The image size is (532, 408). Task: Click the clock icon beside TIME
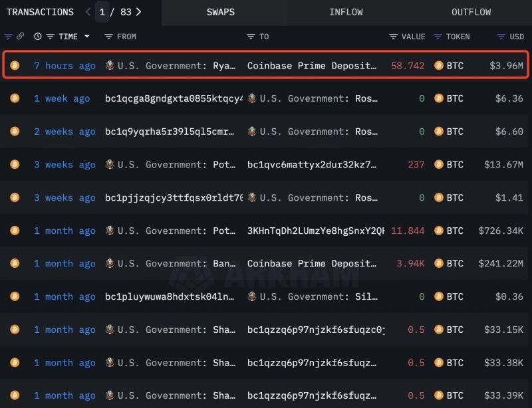pos(38,37)
